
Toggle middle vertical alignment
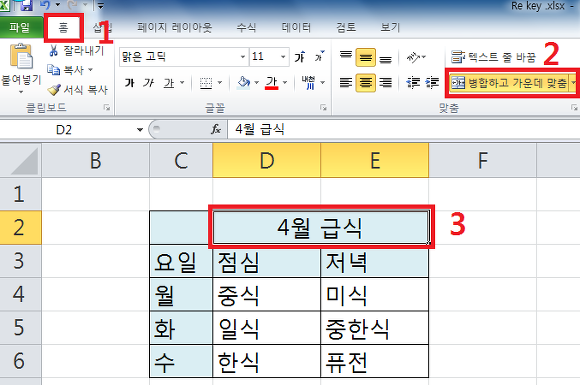pyautogui.click(x=365, y=57)
